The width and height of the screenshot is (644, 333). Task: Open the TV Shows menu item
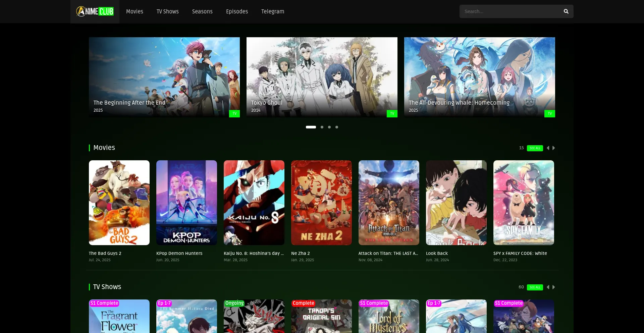pyautogui.click(x=167, y=11)
